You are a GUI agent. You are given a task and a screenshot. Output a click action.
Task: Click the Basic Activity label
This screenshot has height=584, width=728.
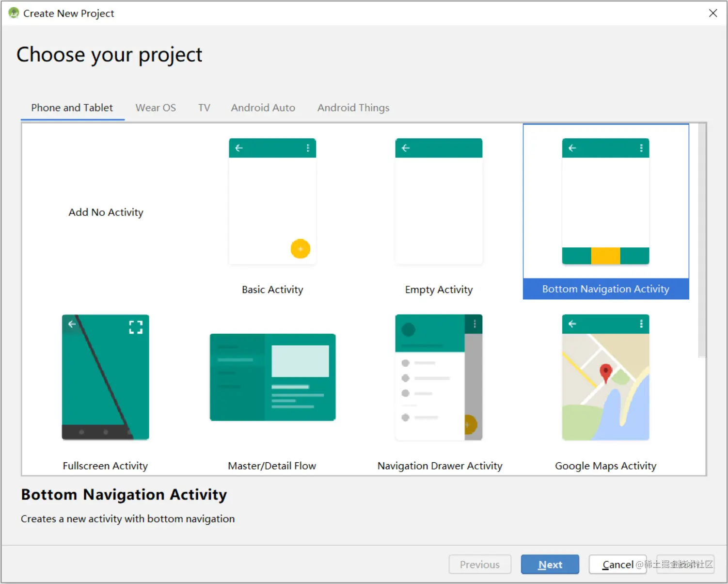pyautogui.click(x=272, y=290)
